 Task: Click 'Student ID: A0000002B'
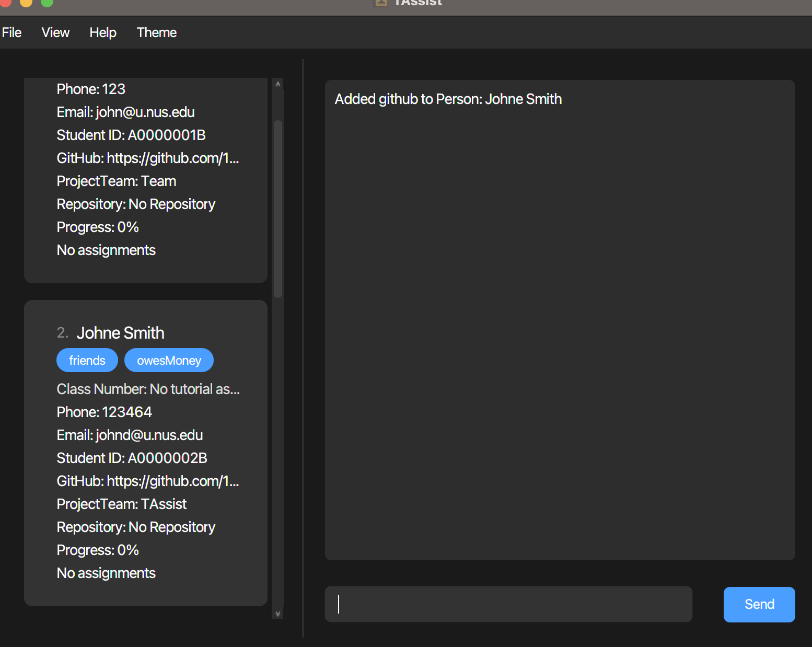pyautogui.click(x=132, y=458)
